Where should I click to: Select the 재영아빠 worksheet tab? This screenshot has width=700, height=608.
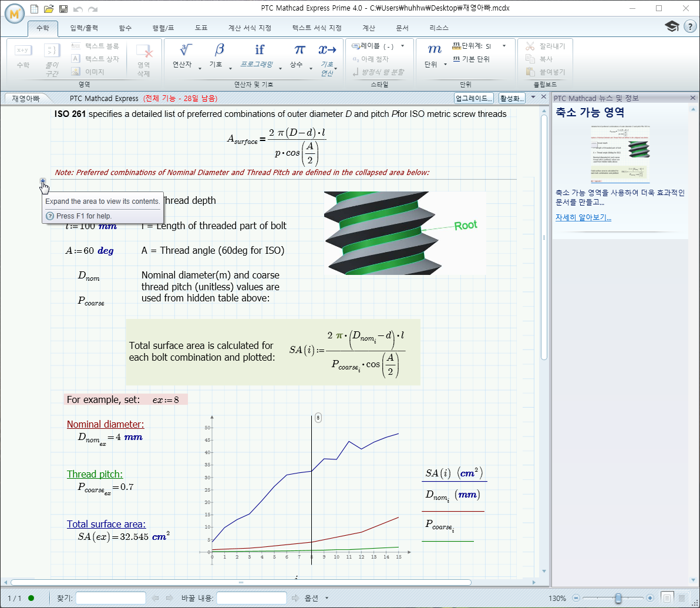(26, 98)
